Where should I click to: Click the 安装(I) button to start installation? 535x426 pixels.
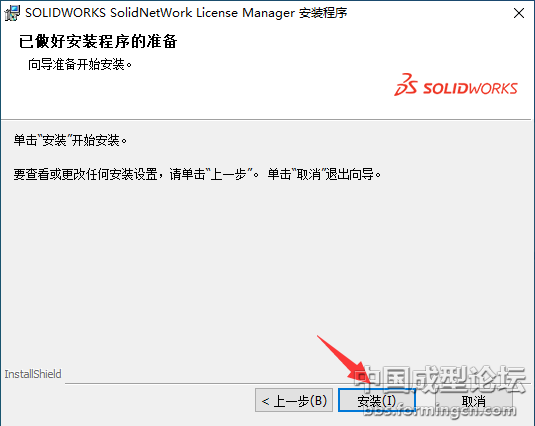pos(376,400)
